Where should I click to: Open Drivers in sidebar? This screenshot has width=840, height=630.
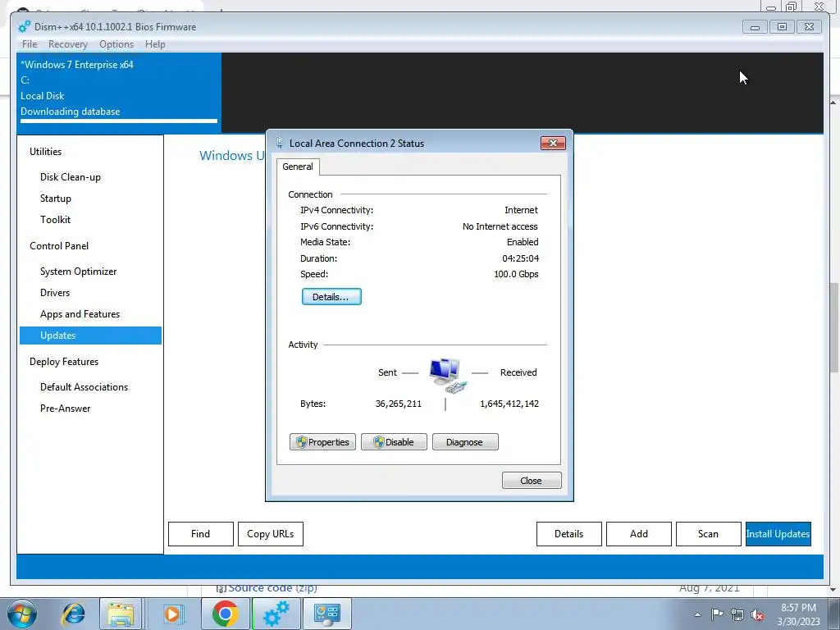coord(55,293)
